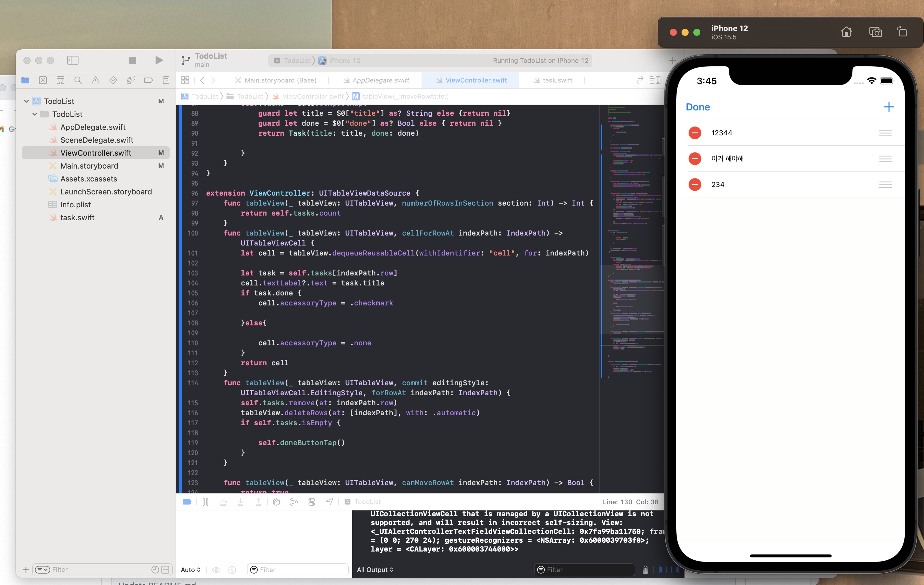Viewport: 924px width, 585px height.
Task: Open the Find navigator with magnifier icon
Action: pyautogui.click(x=78, y=80)
